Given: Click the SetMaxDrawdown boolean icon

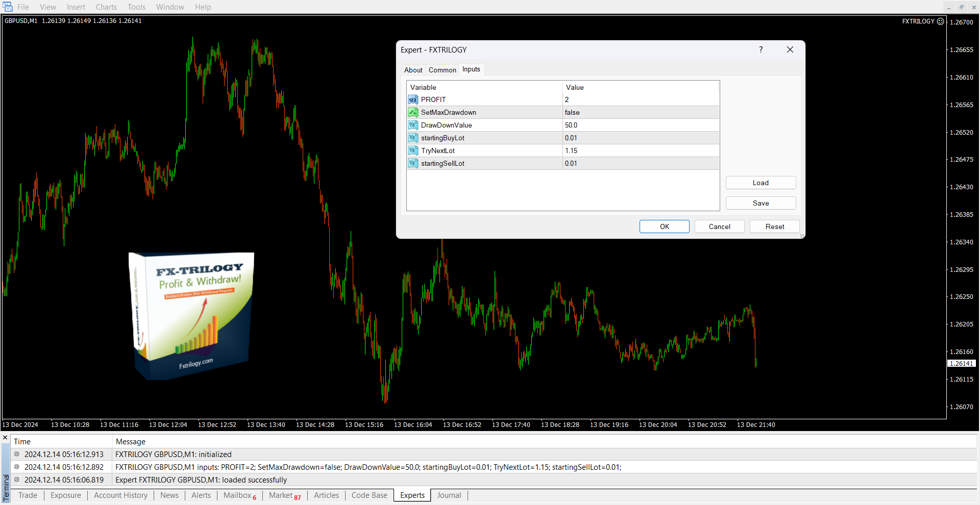Looking at the screenshot, I should coord(412,113).
